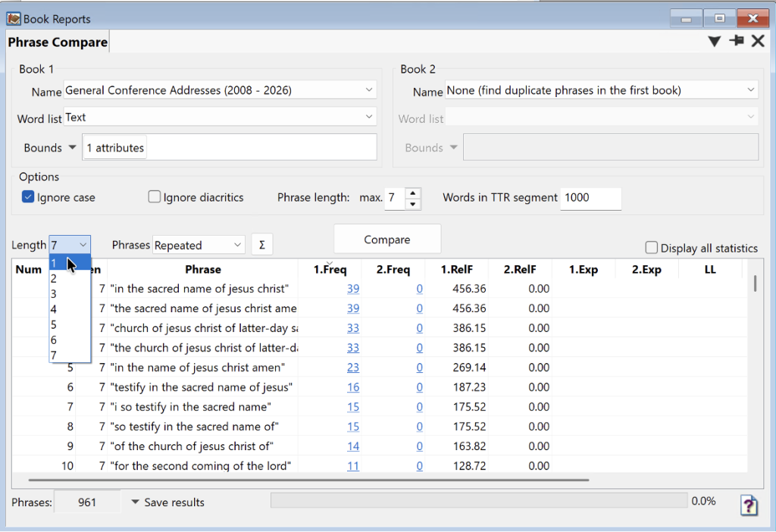776x532 pixels.
Task: Open 2.Freq 0 link for "i so testify in the sacred name"
Action: click(419, 407)
